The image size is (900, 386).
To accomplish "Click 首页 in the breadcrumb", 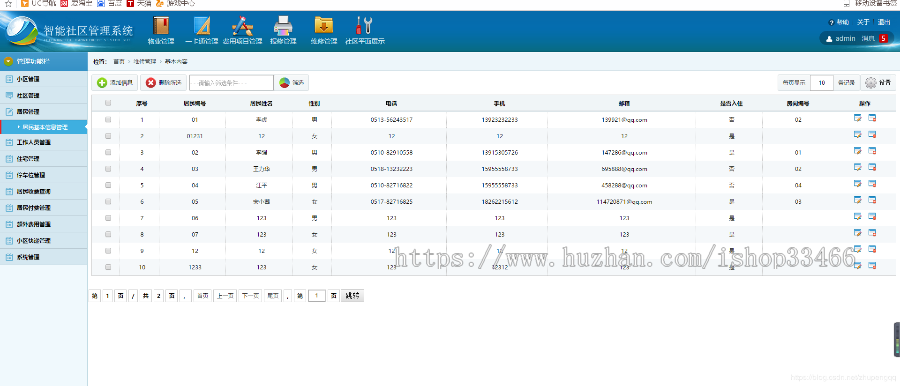I will click(x=119, y=61).
